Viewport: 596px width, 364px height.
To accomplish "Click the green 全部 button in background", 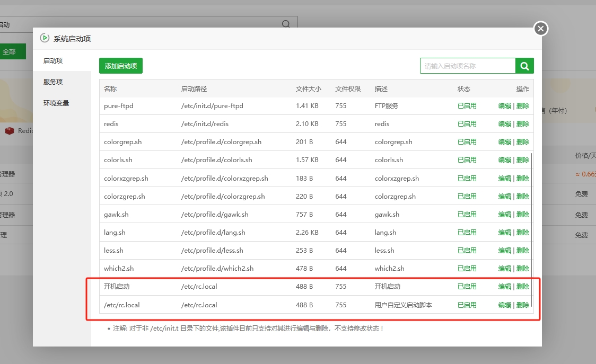I will pyautogui.click(x=11, y=52).
